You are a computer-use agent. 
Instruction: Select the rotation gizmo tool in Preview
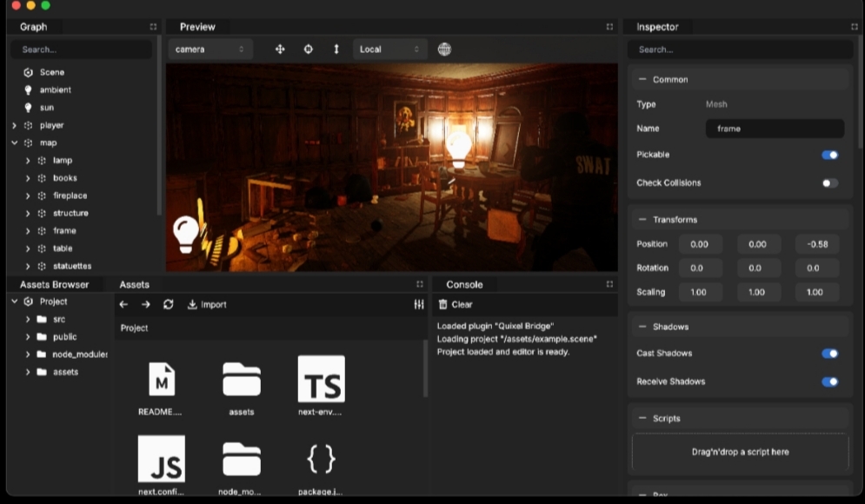(x=308, y=50)
